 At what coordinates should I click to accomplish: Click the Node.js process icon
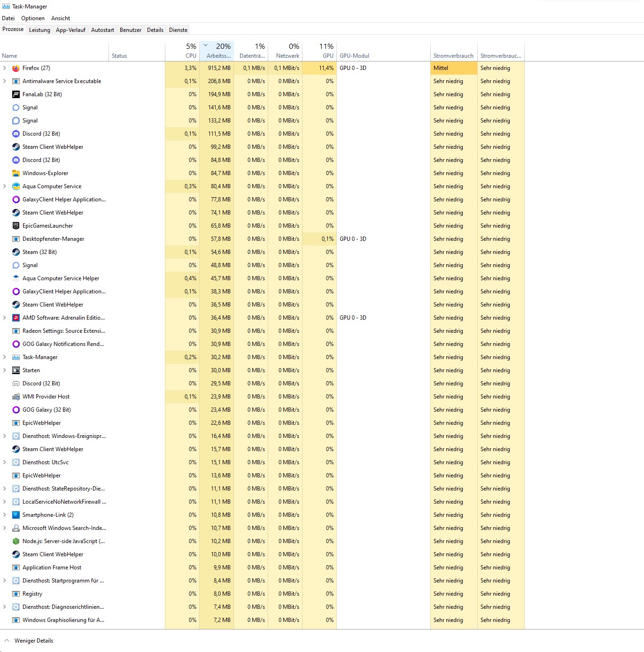click(16, 541)
